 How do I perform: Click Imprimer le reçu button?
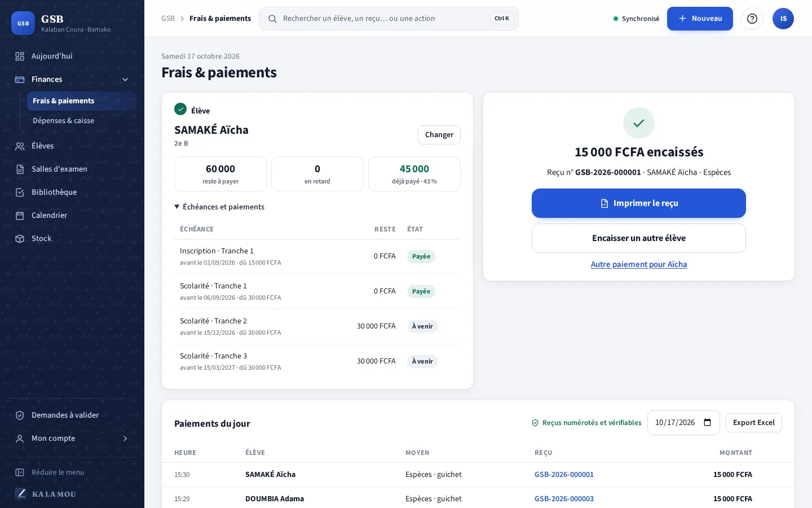(x=639, y=203)
